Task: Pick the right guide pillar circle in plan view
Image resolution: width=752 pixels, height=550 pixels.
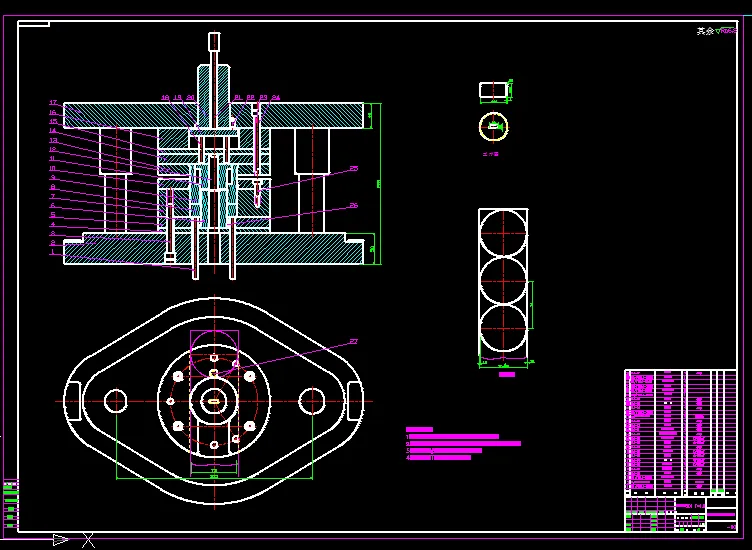Action: click(312, 401)
